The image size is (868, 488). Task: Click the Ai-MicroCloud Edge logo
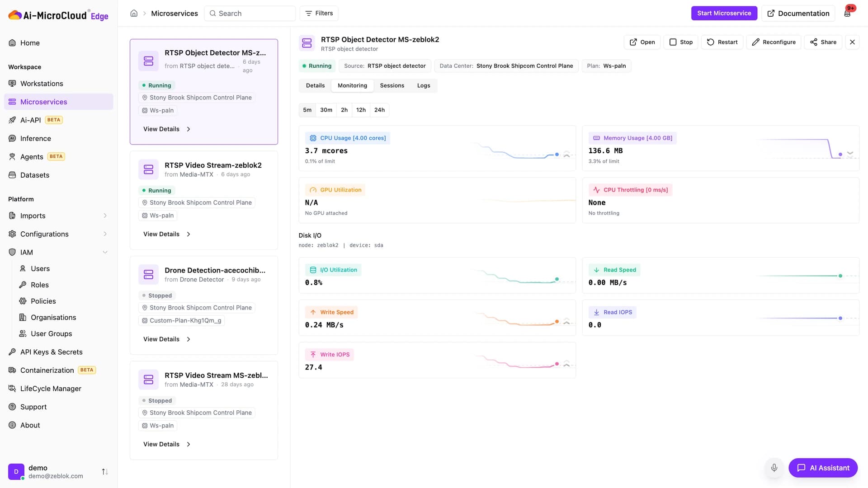coord(58,15)
